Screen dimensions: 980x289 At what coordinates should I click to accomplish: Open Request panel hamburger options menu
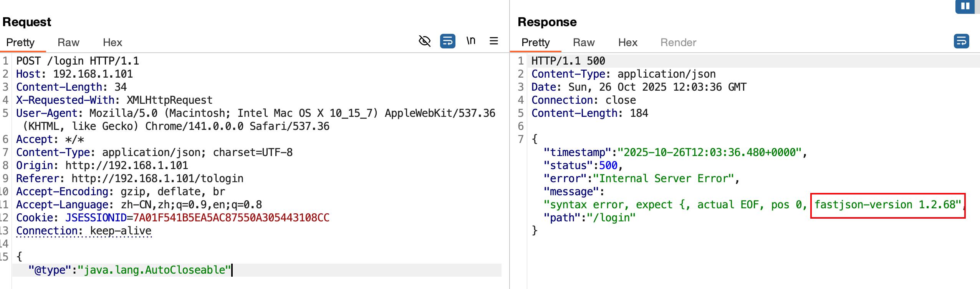coord(494,41)
